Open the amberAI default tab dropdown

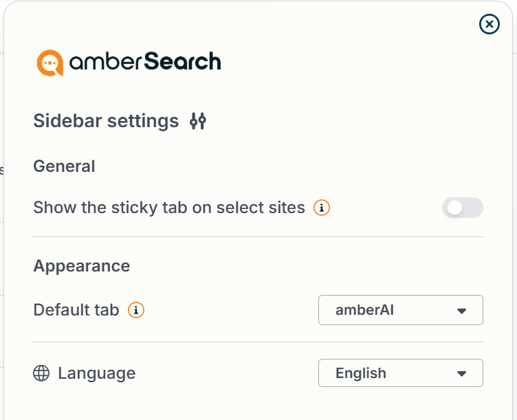tap(401, 310)
